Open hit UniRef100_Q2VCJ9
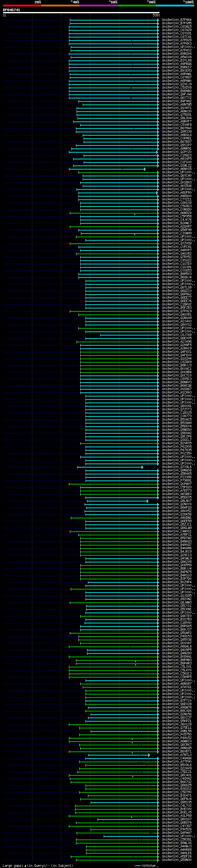Viewport: 197px width, 868px height. pos(176,84)
